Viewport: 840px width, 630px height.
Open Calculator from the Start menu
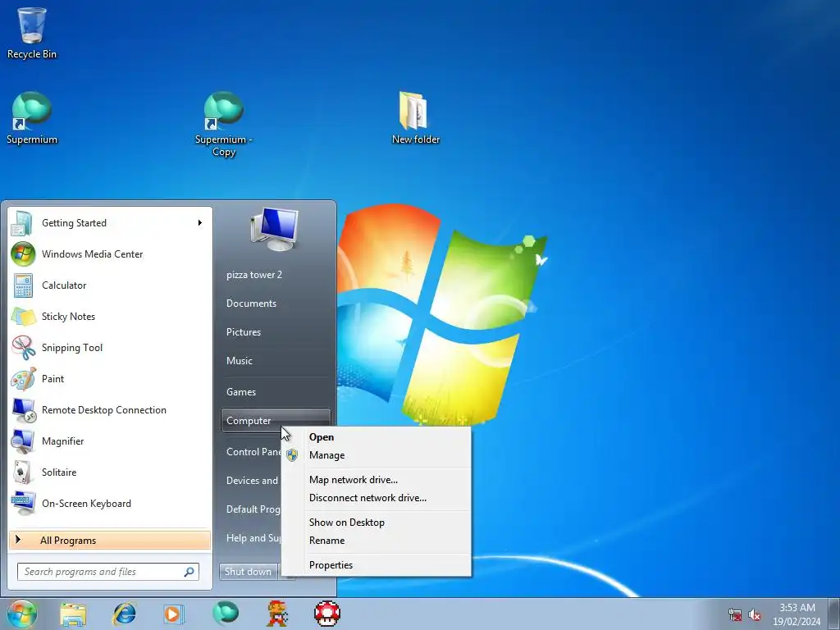pos(110,285)
